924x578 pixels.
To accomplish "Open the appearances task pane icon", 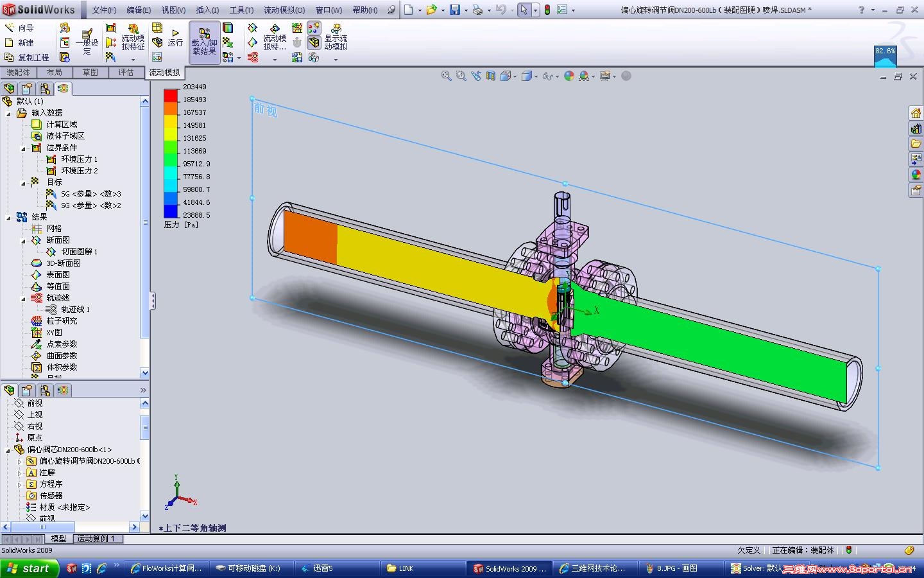I will tap(916, 175).
